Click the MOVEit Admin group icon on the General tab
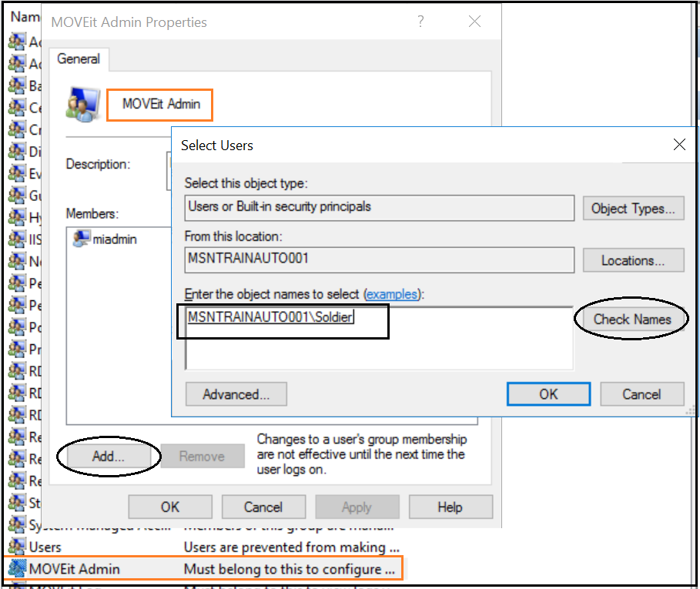Image resolution: width=700 pixels, height=589 pixels. click(x=83, y=103)
